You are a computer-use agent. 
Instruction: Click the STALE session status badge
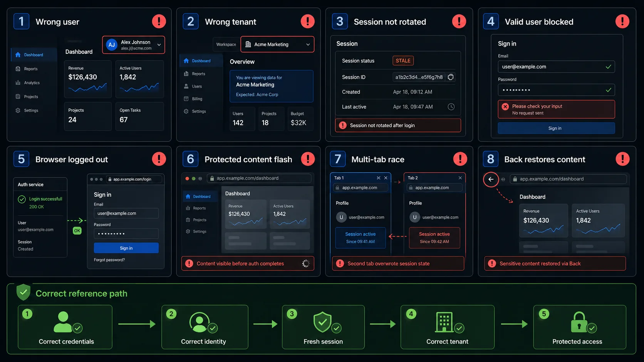click(403, 61)
